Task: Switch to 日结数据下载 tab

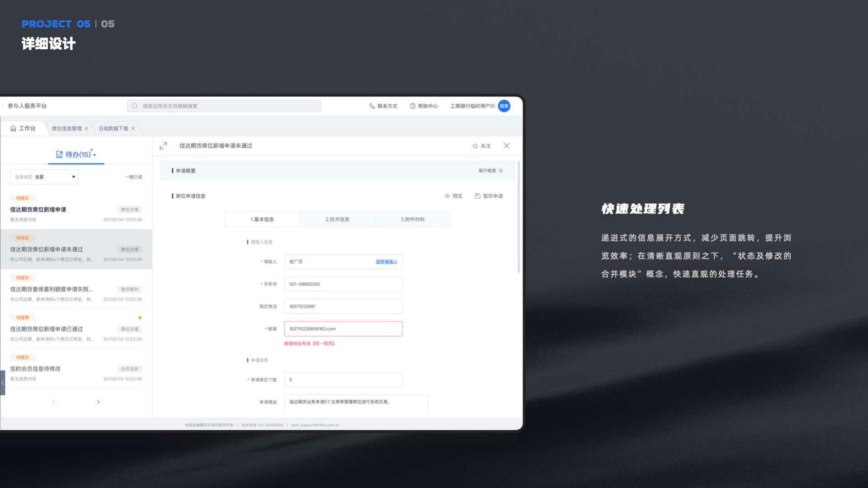Action: [x=113, y=129]
